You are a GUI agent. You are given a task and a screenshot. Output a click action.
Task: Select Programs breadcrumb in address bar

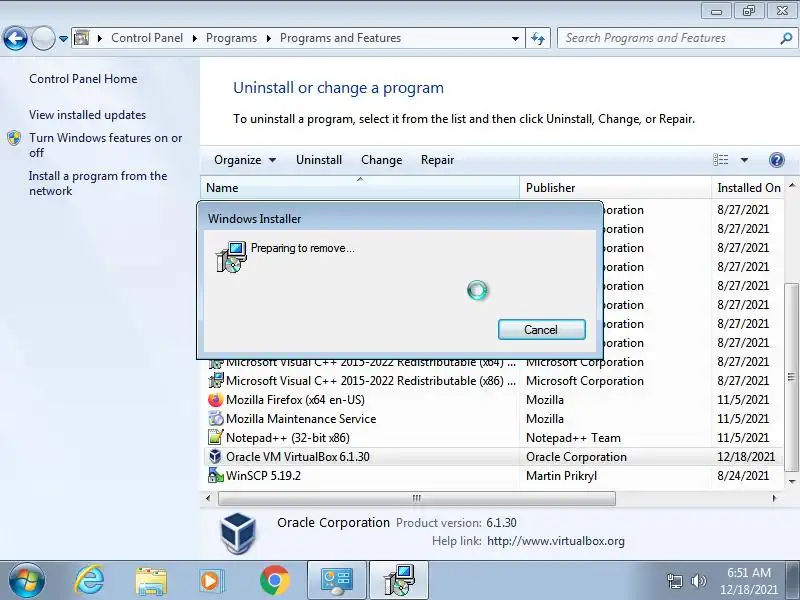(231, 38)
